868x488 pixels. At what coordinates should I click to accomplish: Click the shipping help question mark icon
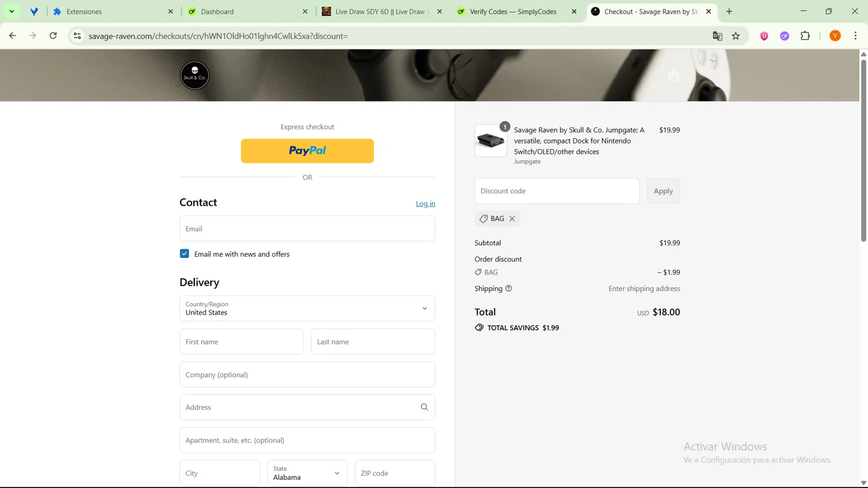coord(509,289)
